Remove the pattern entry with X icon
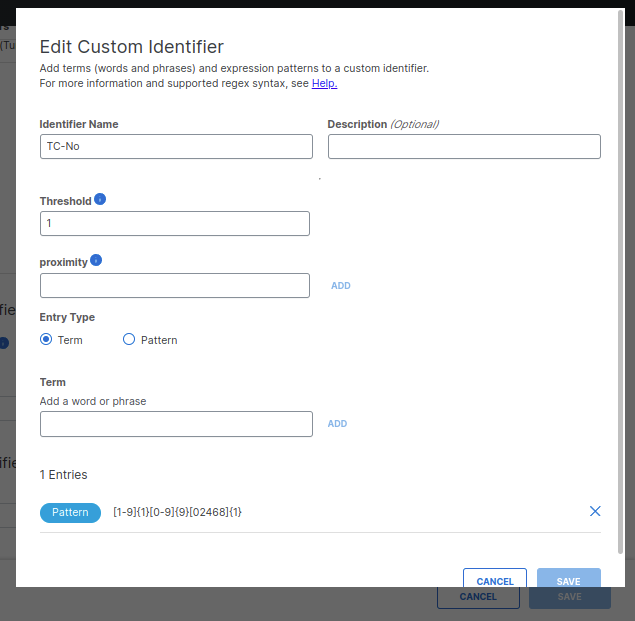635x621 pixels. coord(595,511)
